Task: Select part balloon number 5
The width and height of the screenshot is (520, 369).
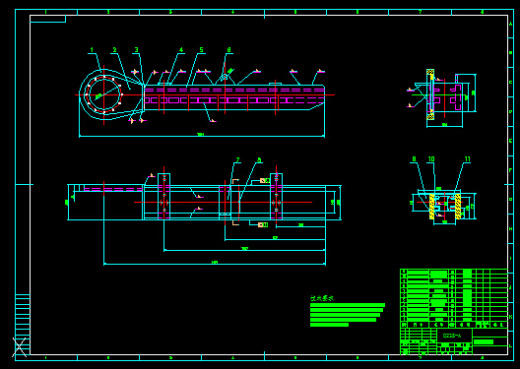Action: 201,50
